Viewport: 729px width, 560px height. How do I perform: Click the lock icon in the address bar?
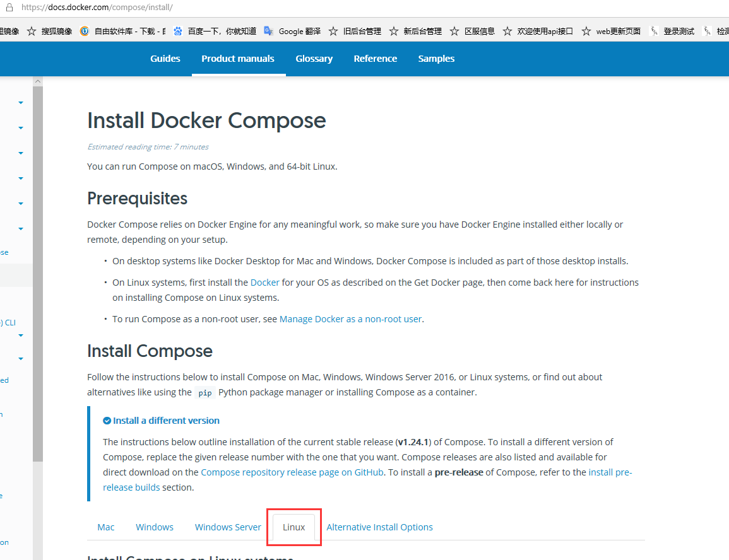pos(9,7)
